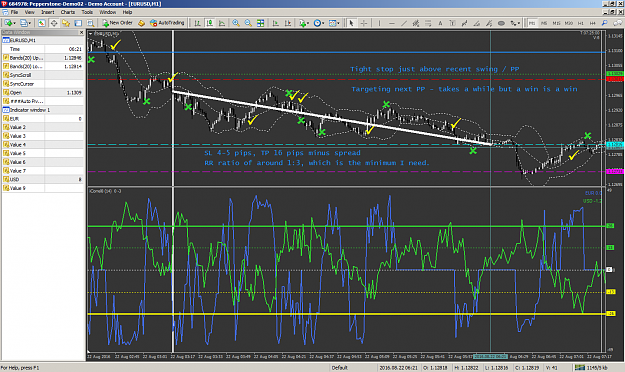Open search with magnifier icon
Viewport: 625px width, 372px height.
click(605, 23)
